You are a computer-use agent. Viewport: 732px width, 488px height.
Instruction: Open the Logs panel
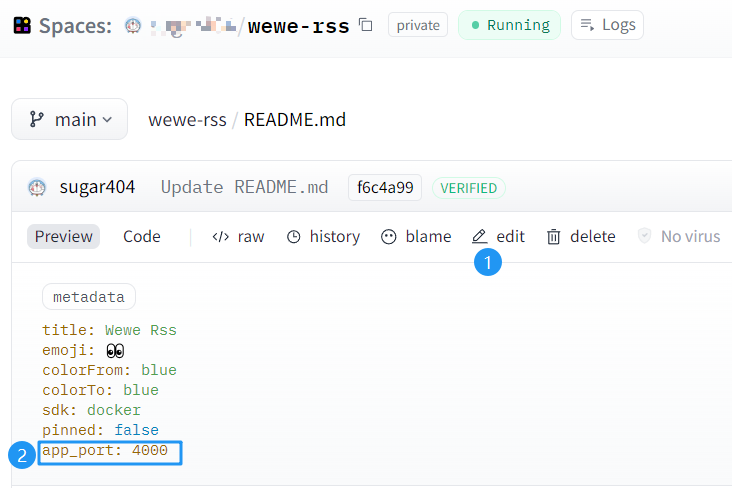coord(607,25)
